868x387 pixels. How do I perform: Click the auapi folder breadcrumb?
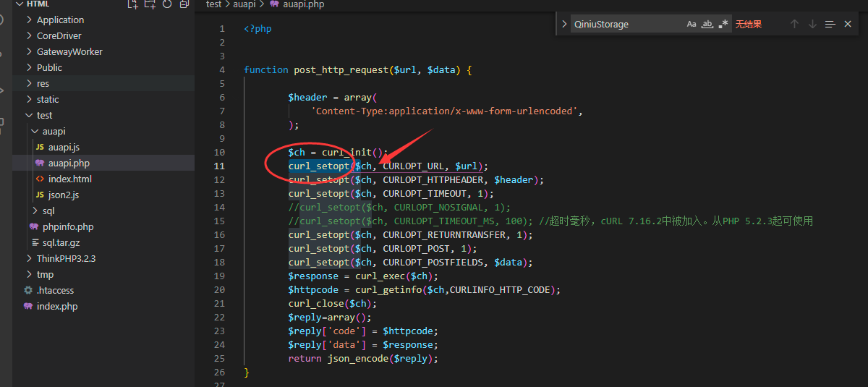[245, 4]
